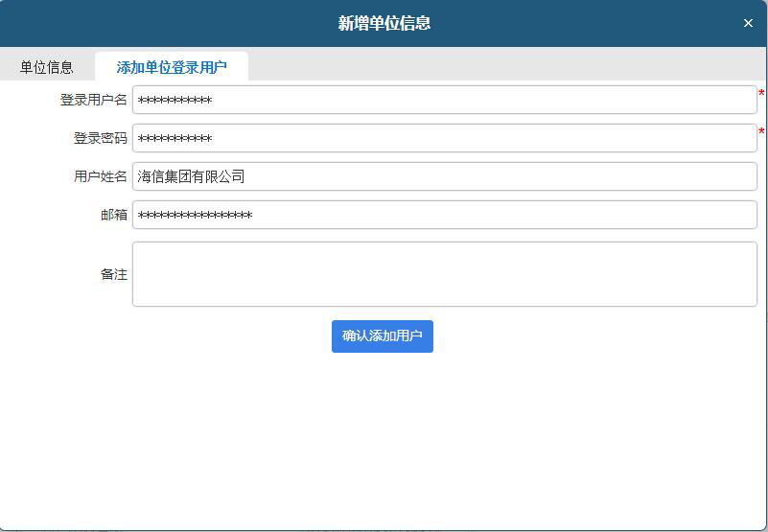Click the red asterisk beside 登录用户名 field
Image resolution: width=768 pixels, height=532 pixels.
pyautogui.click(x=761, y=94)
